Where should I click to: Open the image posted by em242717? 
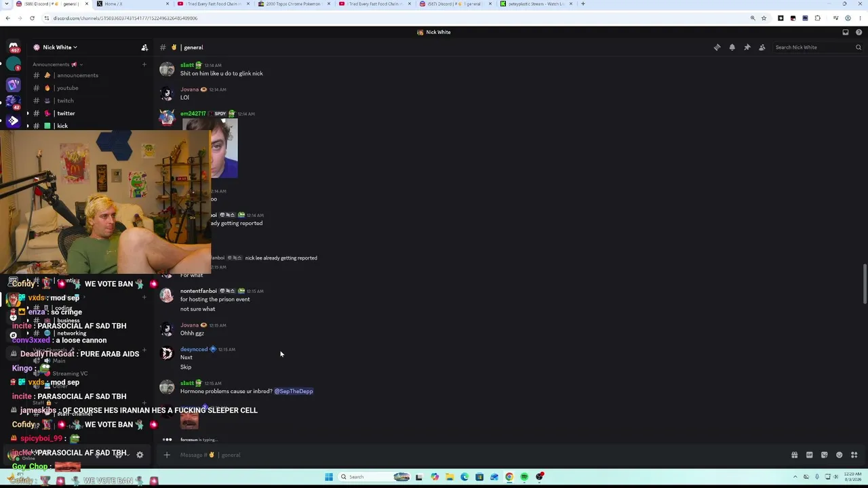[224, 149]
